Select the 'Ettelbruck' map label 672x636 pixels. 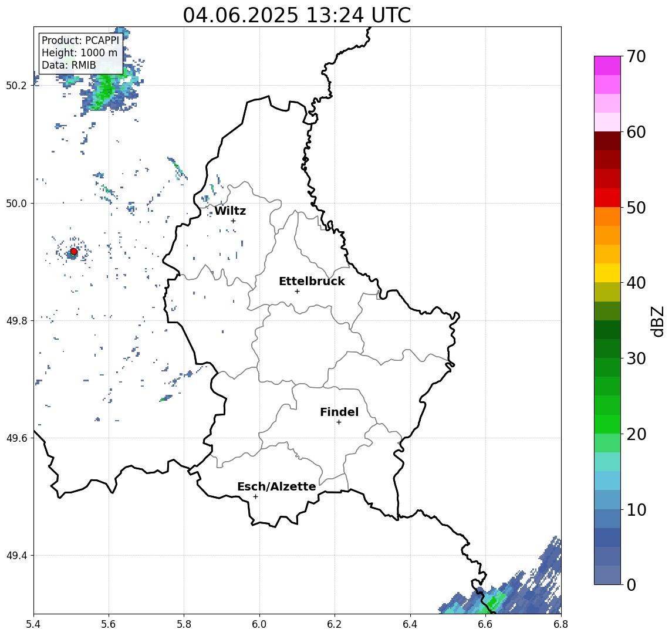[x=312, y=281]
